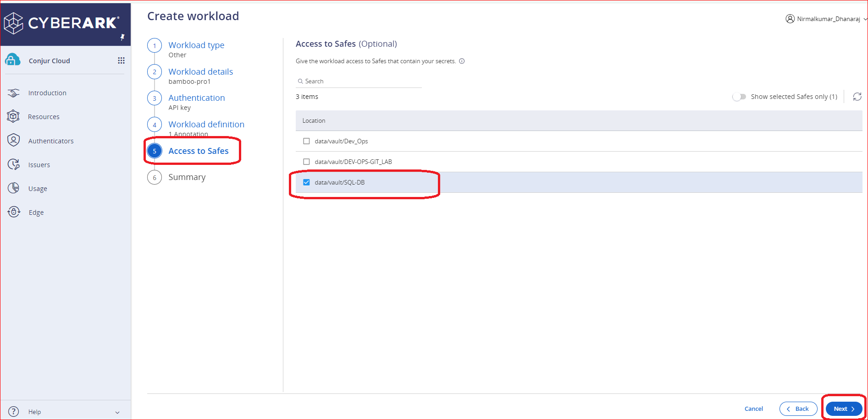
Task: Go to the Workload details step
Action: coord(200,72)
